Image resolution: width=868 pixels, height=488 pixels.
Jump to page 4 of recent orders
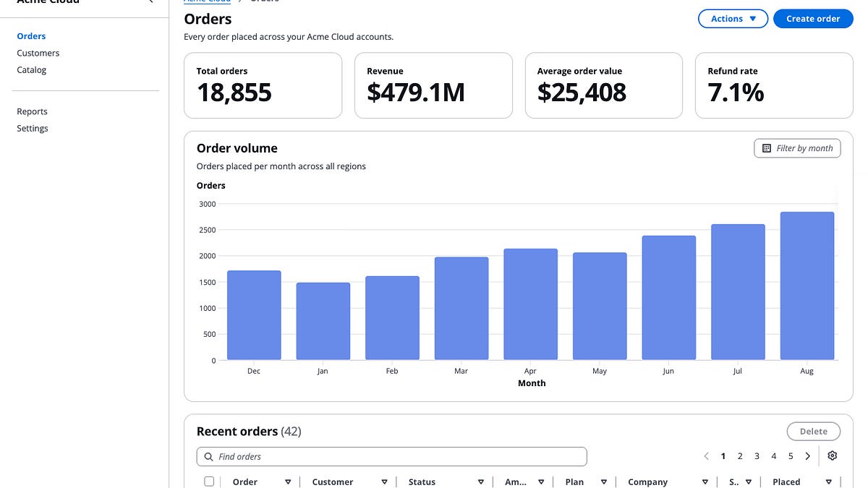pyautogui.click(x=774, y=456)
